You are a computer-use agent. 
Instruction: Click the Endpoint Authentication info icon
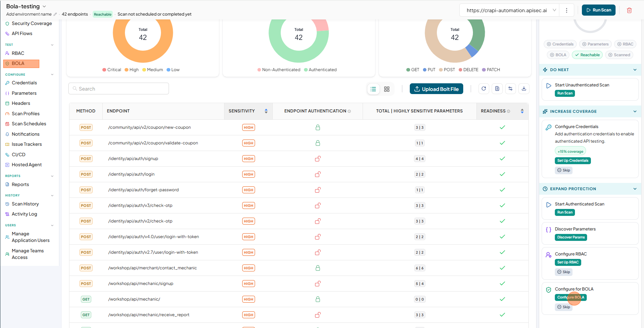point(349,111)
